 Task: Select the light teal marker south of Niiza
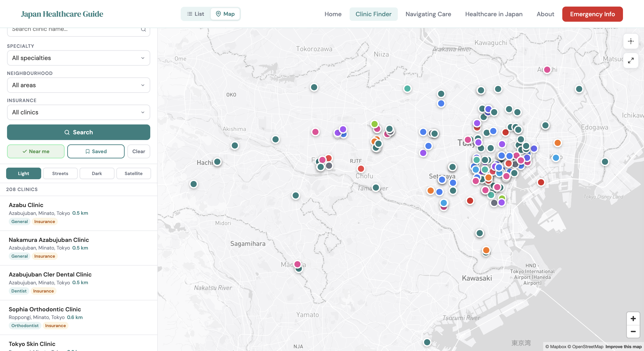[x=407, y=89]
